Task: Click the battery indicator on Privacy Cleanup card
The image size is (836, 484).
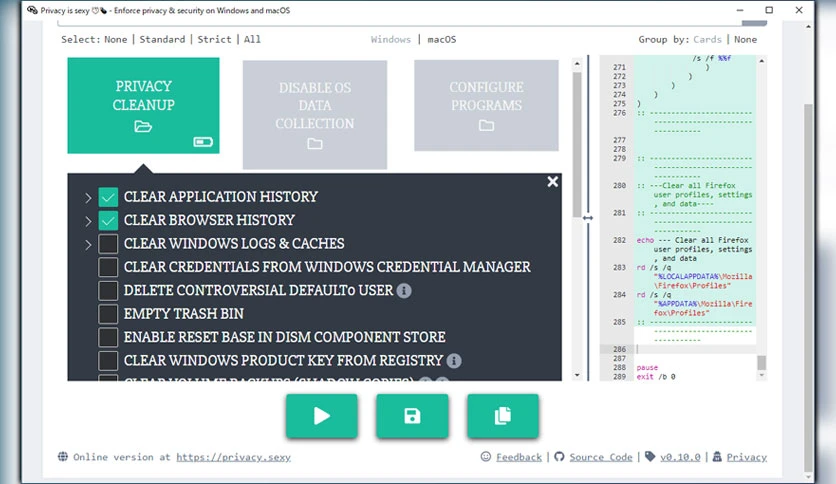Action: [x=203, y=142]
